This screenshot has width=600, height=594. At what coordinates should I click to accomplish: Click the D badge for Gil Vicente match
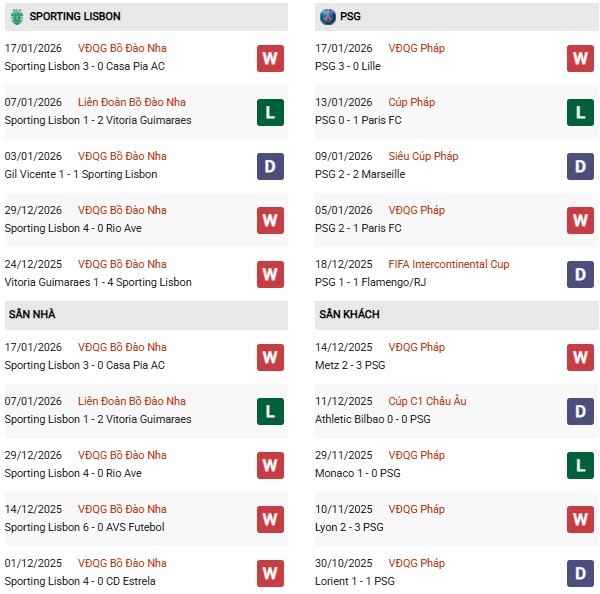270,166
